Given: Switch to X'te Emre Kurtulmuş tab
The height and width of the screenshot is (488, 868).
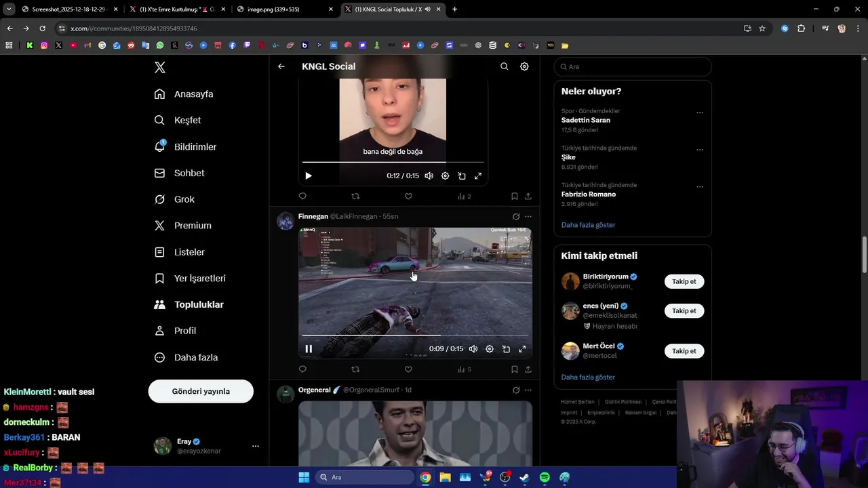Looking at the screenshot, I should pos(178,9).
